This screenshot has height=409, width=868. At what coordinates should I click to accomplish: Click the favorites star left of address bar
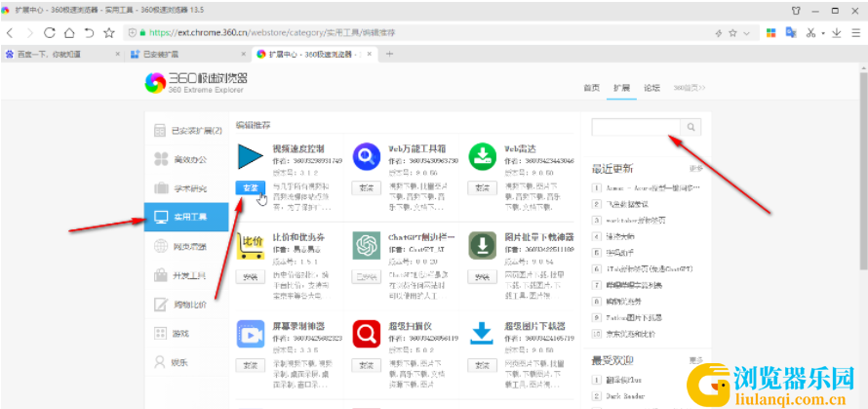pos(109,32)
